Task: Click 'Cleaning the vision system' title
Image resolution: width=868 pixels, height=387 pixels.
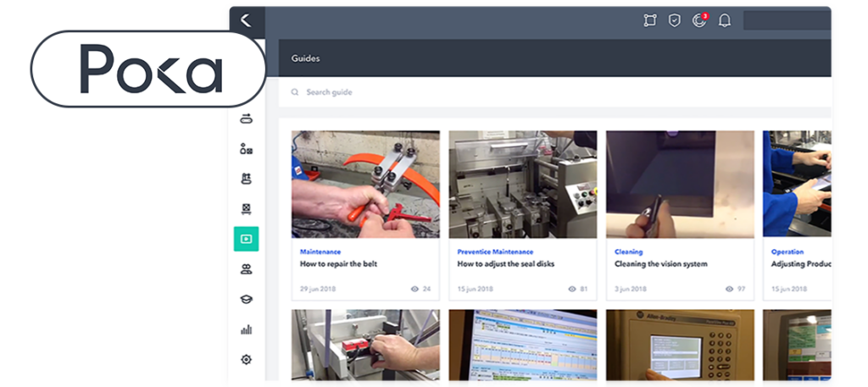Action: [x=660, y=264]
